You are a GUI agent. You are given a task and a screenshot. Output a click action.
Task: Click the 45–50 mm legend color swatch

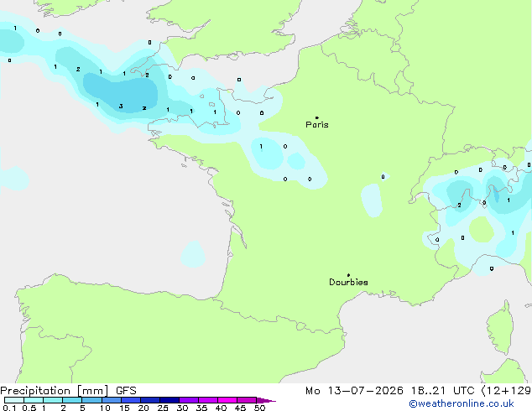point(247,400)
